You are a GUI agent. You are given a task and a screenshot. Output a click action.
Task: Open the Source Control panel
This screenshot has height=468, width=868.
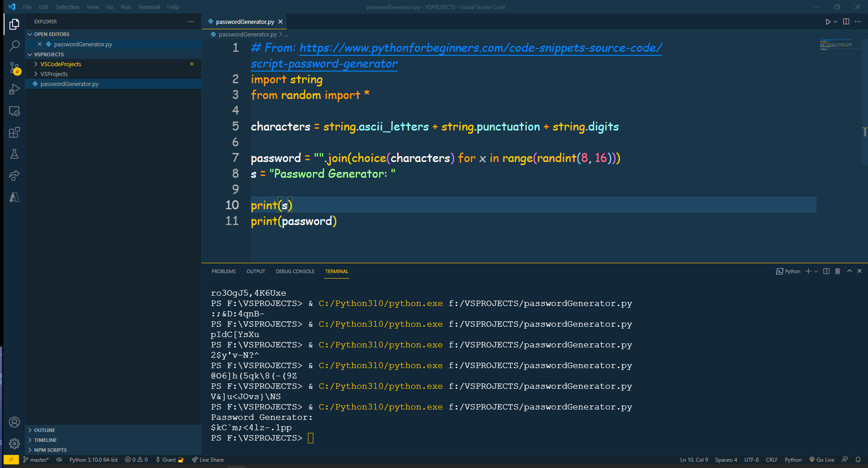[14, 67]
